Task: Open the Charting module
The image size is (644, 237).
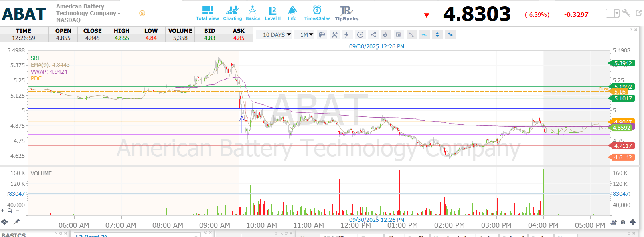Action: click(233, 13)
